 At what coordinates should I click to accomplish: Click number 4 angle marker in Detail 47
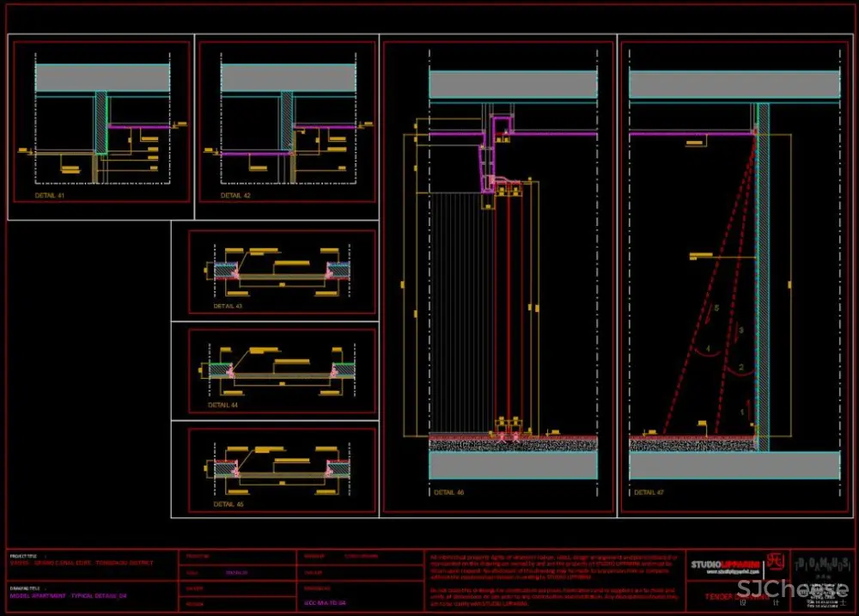pos(708,348)
